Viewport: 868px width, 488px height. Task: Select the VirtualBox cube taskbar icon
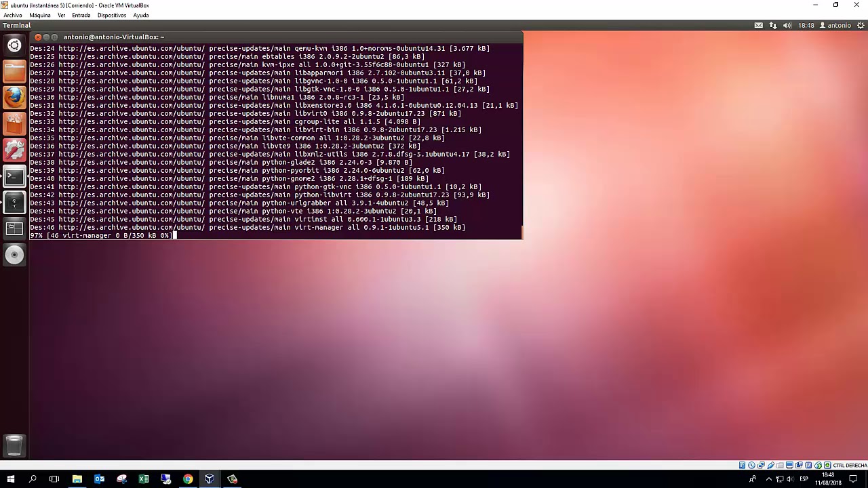pos(210,479)
